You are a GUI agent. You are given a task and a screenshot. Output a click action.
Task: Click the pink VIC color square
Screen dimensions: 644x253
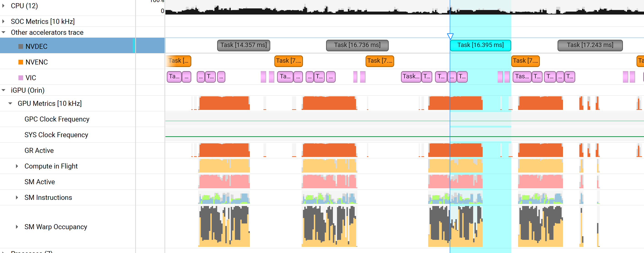(21, 78)
